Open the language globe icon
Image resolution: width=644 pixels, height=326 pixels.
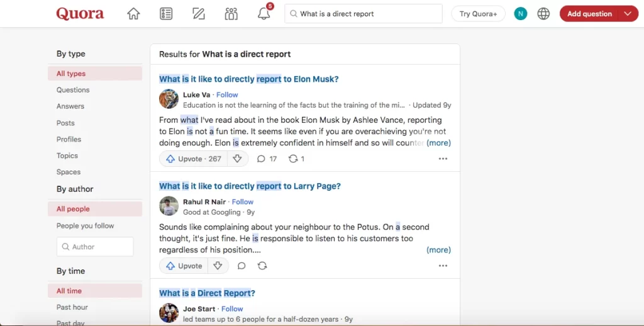coord(543,14)
